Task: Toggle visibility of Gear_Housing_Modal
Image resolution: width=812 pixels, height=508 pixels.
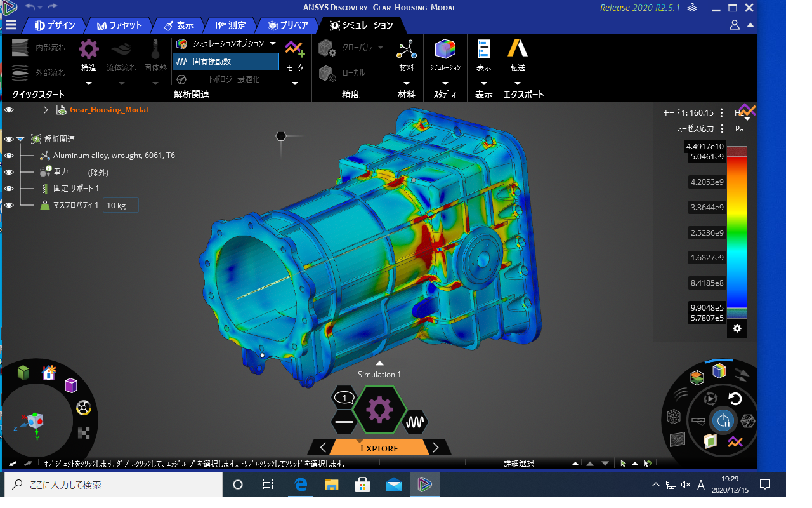Action: (9, 110)
